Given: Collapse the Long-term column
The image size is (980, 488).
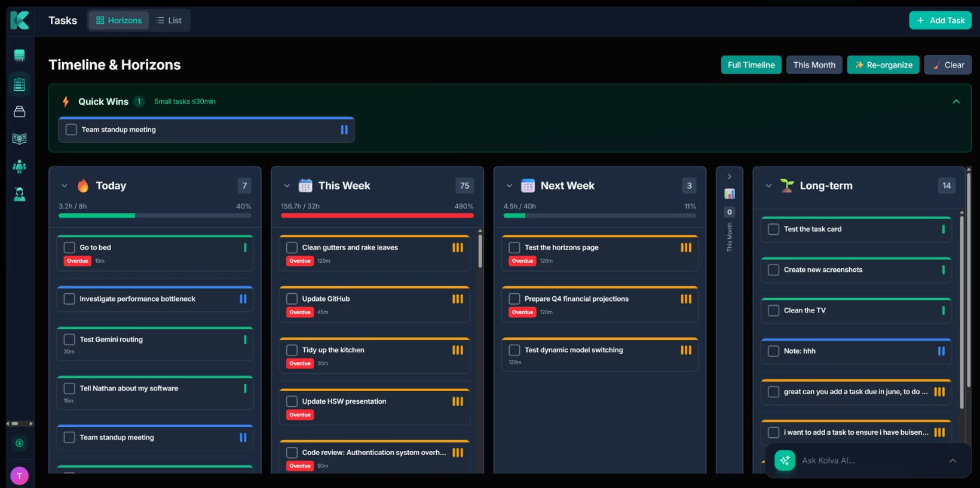Looking at the screenshot, I should pyautogui.click(x=768, y=186).
